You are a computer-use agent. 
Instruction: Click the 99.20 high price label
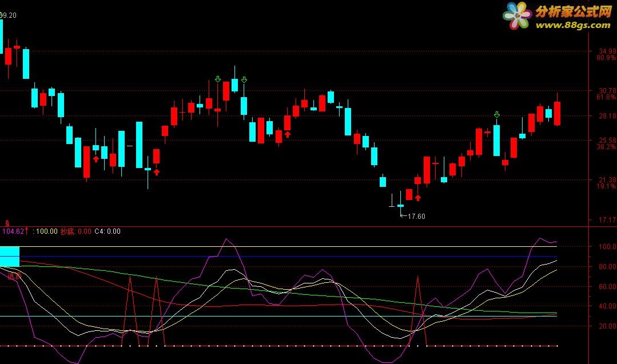(8, 15)
